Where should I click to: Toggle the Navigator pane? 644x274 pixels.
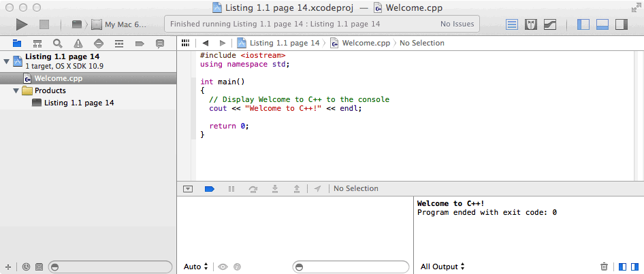(x=583, y=24)
